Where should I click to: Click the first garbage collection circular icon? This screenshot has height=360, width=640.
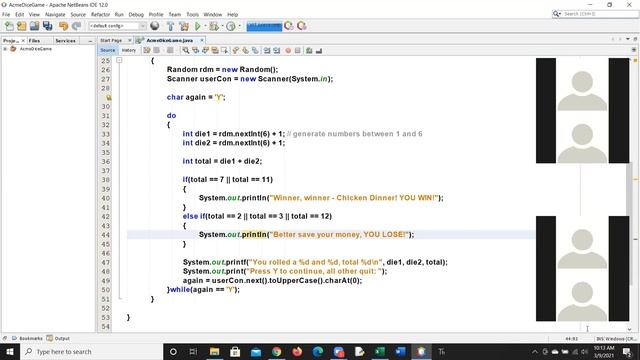coord(289,26)
